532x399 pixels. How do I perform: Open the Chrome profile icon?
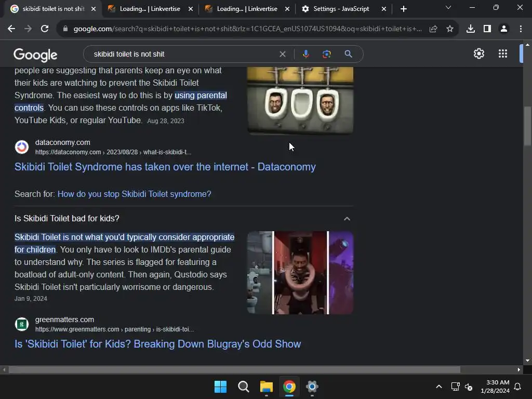pyautogui.click(x=504, y=29)
